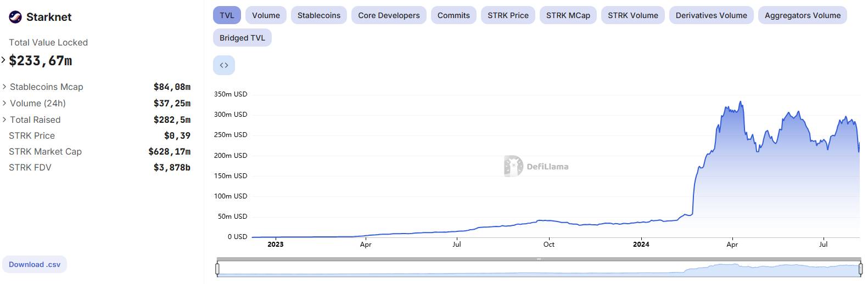Click the 200m USD axis label

tap(231, 155)
